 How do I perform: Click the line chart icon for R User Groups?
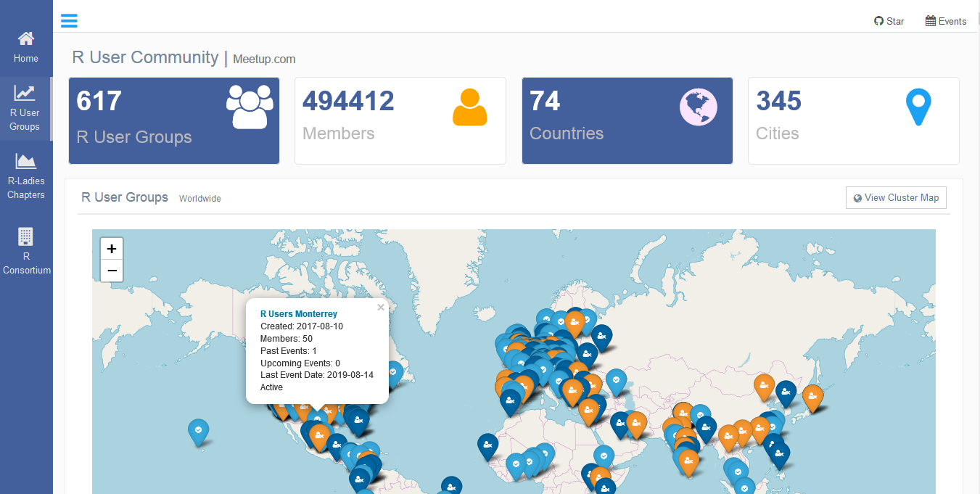coord(25,93)
